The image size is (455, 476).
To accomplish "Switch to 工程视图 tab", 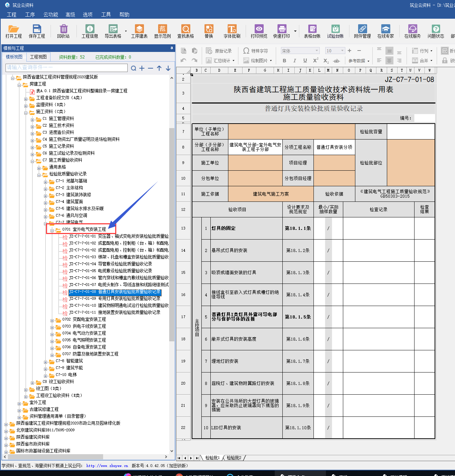I will [x=38, y=57].
